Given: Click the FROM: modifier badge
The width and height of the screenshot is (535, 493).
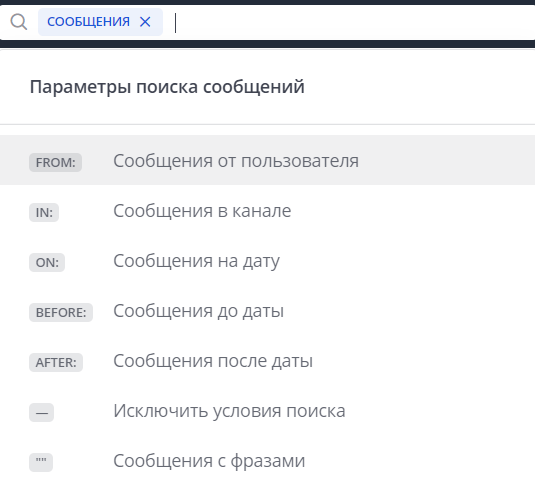Looking at the screenshot, I should [55, 162].
